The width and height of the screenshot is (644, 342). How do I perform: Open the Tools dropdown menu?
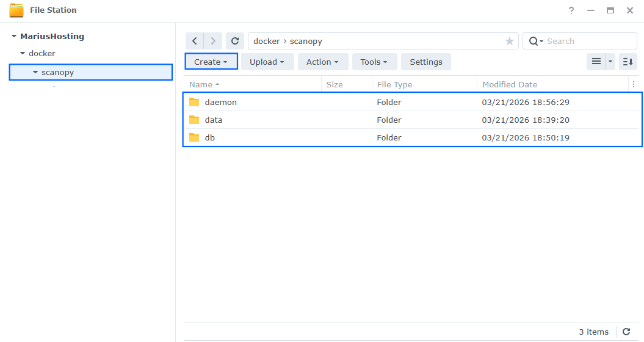374,62
